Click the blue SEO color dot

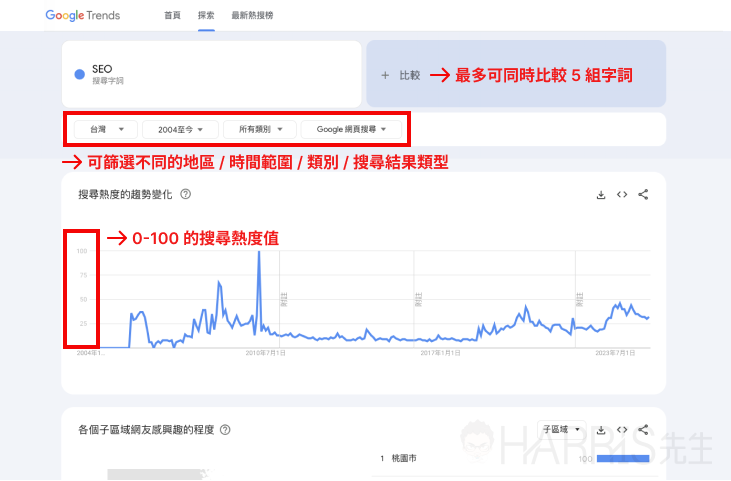[x=80, y=74]
